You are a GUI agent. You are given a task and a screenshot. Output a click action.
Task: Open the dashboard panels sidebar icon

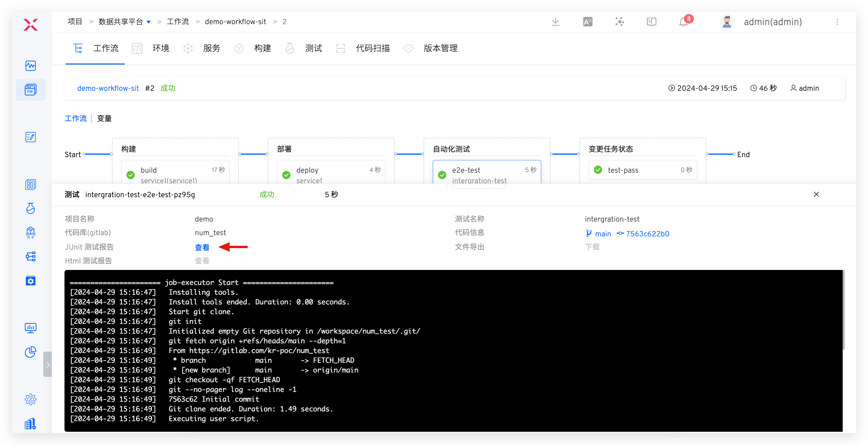(x=30, y=184)
